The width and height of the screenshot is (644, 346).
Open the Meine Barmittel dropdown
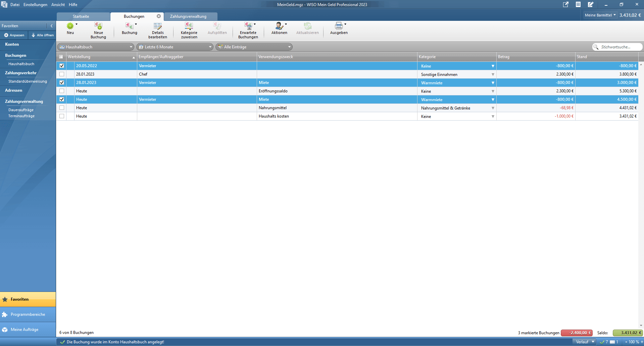pyautogui.click(x=600, y=15)
